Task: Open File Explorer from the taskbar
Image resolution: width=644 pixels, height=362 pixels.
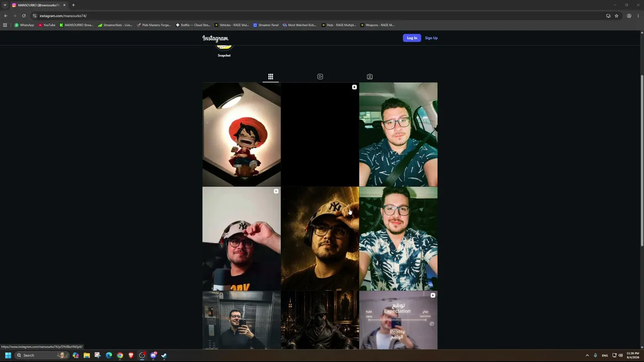Action: point(87,355)
